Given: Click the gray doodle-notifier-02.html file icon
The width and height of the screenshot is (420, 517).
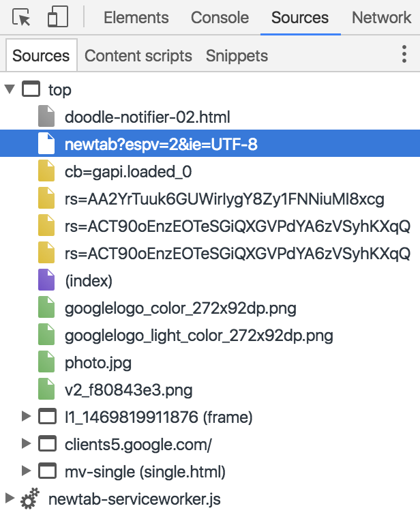Looking at the screenshot, I should [46, 117].
